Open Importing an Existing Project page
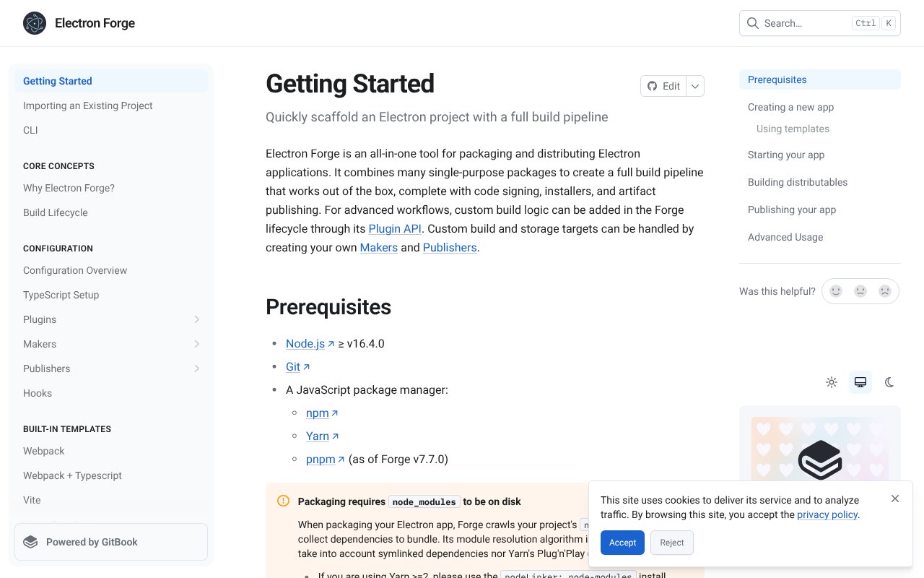 (88, 105)
